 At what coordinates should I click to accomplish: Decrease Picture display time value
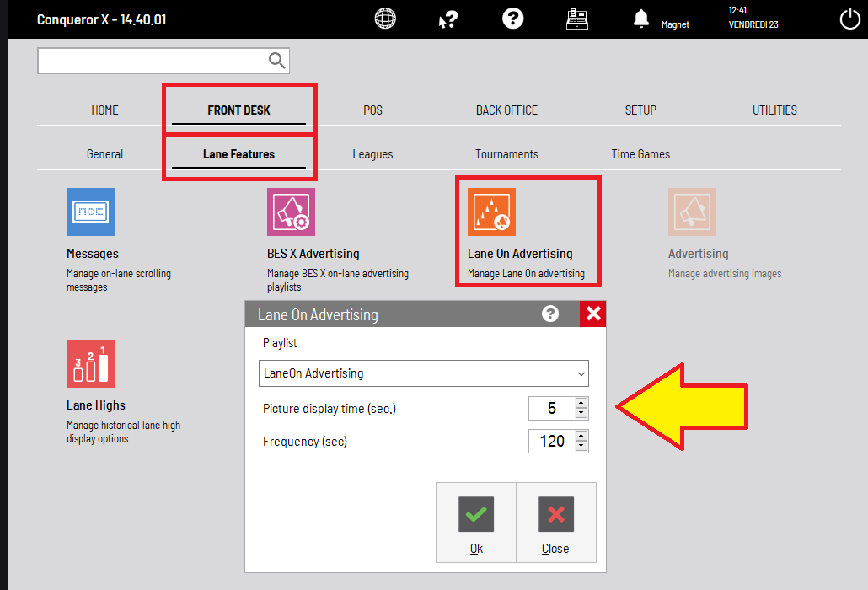coord(581,413)
